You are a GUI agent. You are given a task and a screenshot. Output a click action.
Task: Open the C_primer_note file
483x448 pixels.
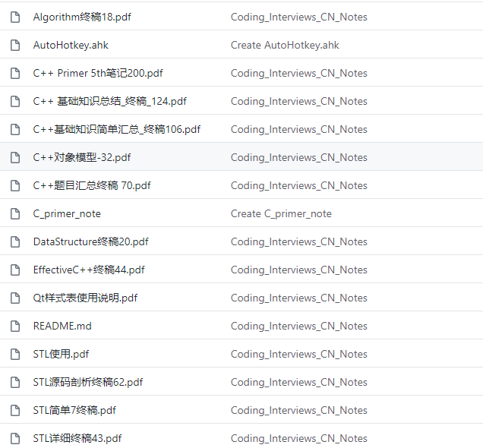coord(67,213)
